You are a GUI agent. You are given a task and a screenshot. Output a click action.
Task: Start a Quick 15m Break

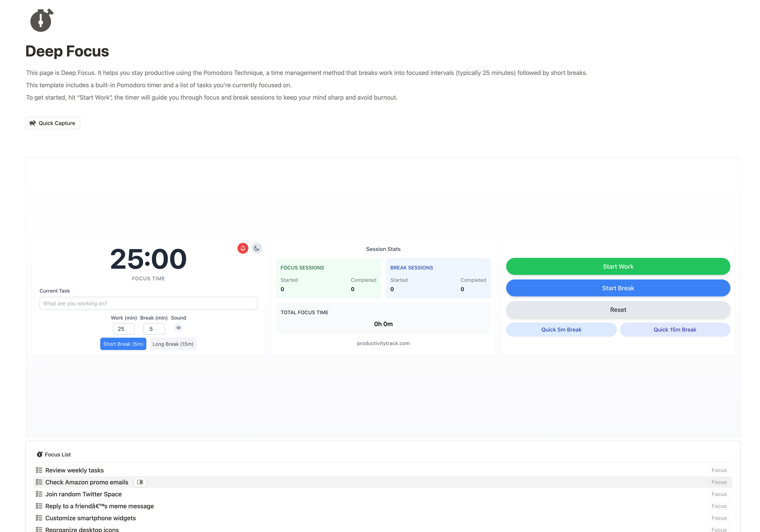click(x=675, y=330)
